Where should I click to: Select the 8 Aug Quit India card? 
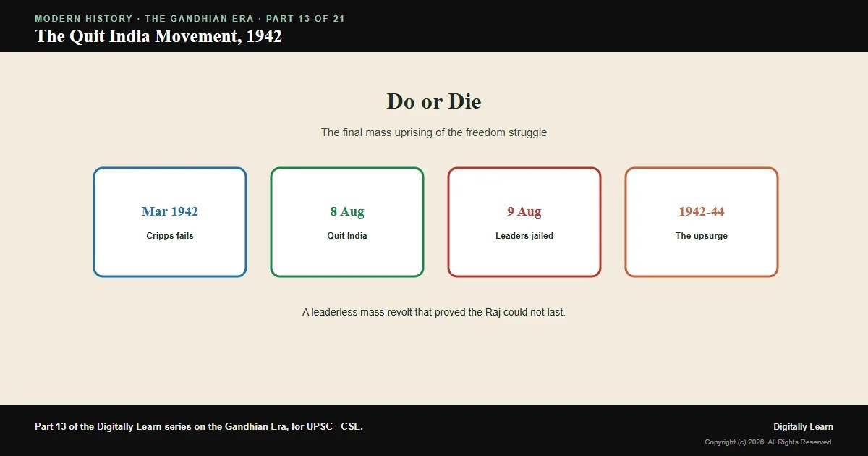(347, 222)
